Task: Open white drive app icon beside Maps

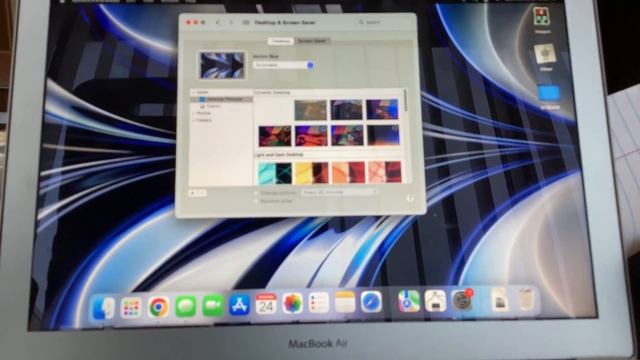Action: point(435,301)
